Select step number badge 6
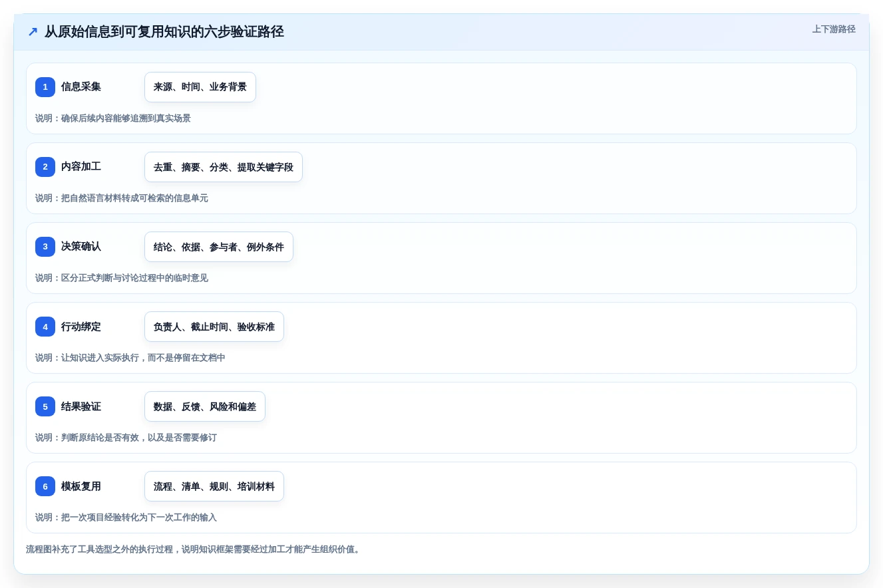883x588 pixels. click(45, 486)
